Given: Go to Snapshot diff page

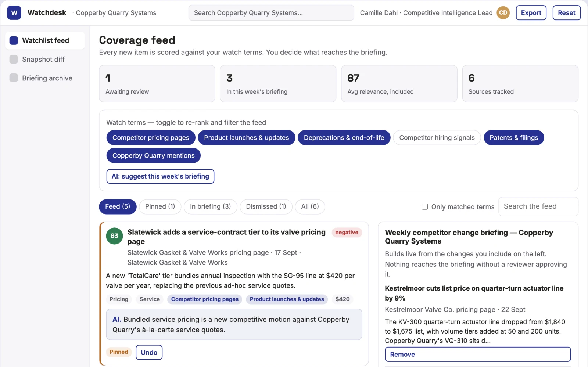Looking at the screenshot, I should pos(45,59).
